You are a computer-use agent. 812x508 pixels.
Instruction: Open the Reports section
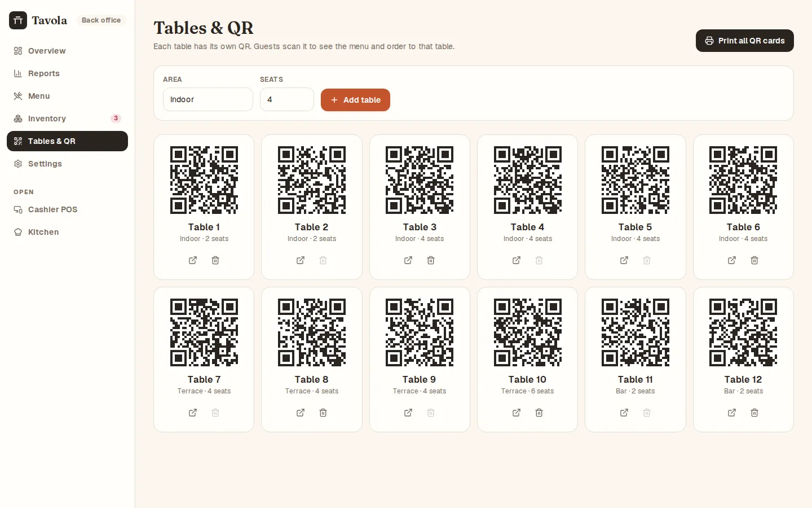(67, 73)
